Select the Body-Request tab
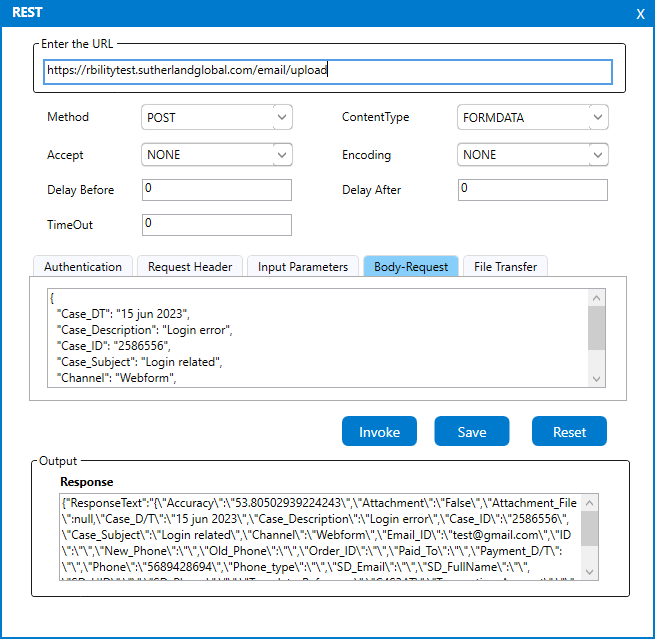655x639 pixels. pyautogui.click(x=410, y=267)
